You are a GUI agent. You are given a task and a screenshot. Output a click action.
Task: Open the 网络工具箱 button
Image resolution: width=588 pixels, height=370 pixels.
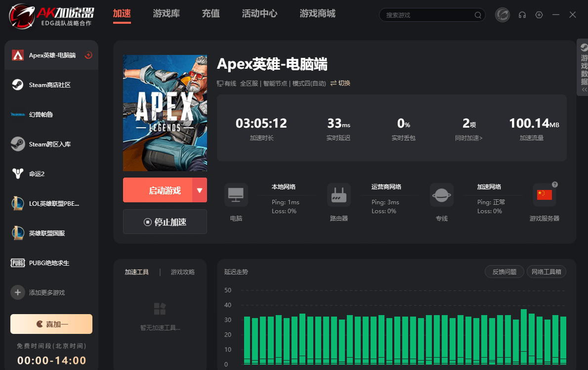tap(546, 272)
